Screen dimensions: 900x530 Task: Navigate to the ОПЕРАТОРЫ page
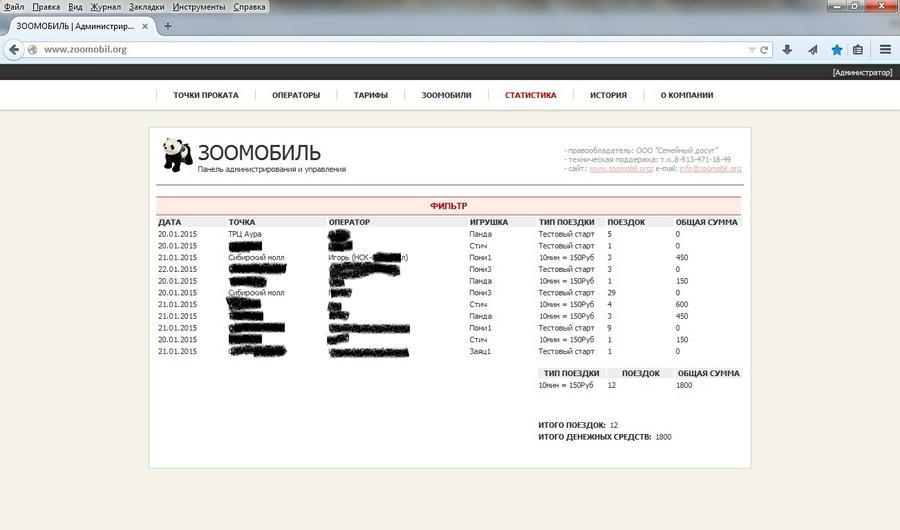pos(296,96)
